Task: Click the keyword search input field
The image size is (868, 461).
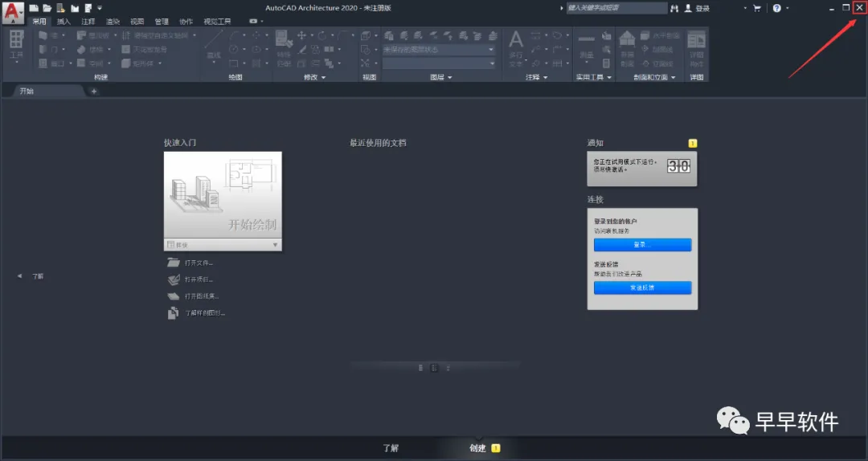Action: coord(616,8)
